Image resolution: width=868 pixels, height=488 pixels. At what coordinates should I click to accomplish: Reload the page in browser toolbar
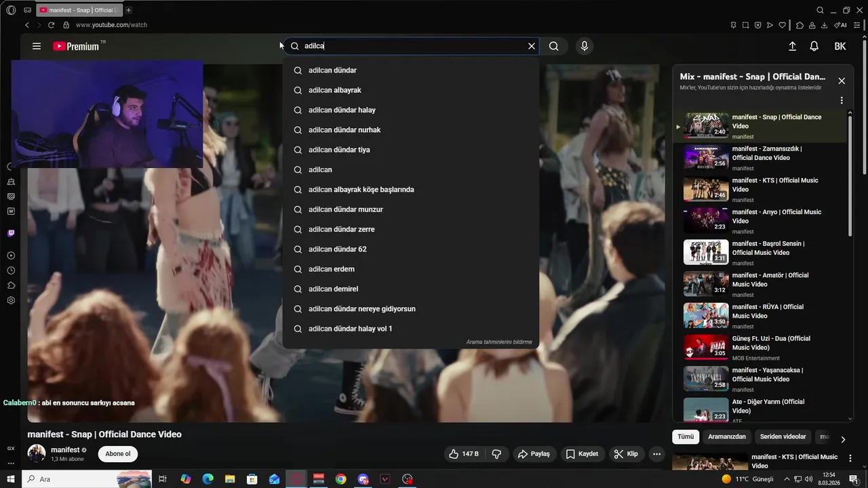point(51,25)
